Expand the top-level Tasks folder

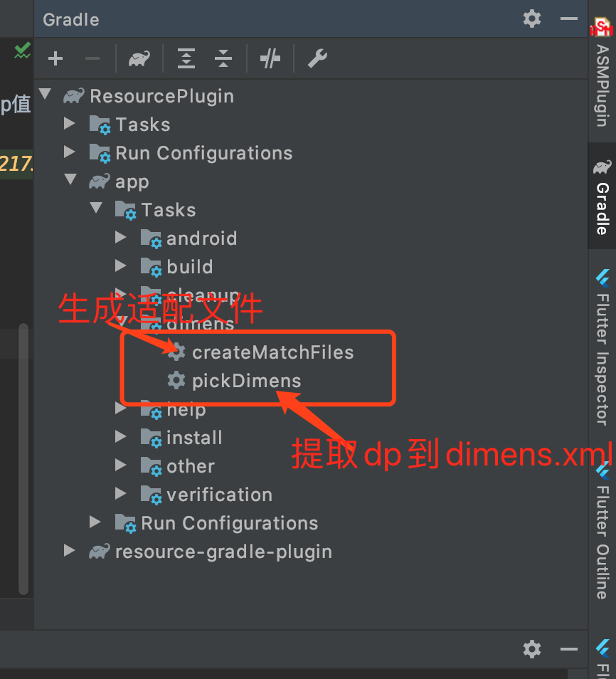point(70,123)
